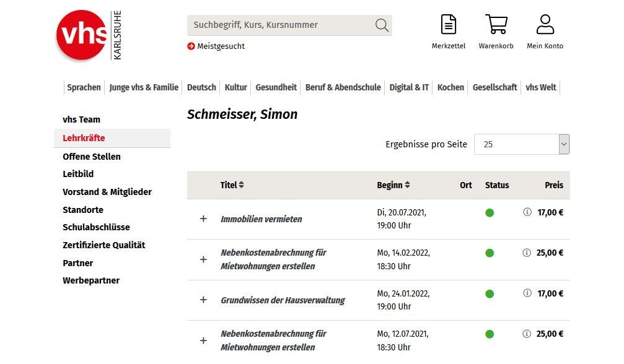Sort the table by Titel column

pyautogui.click(x=232, y=185)
